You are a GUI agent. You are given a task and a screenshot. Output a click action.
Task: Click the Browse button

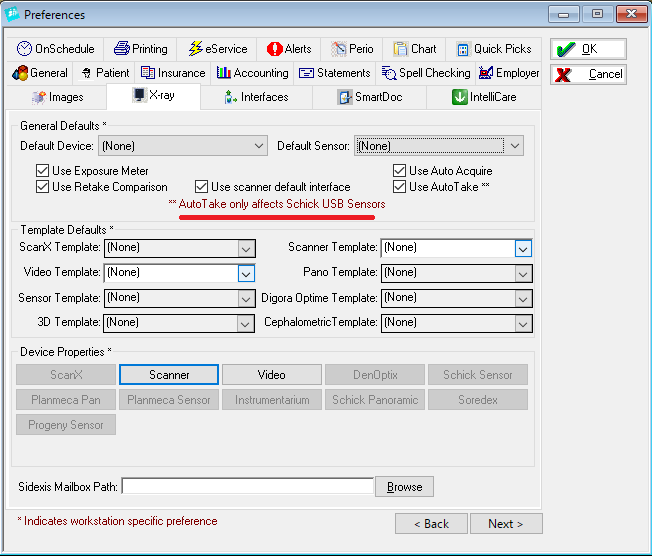[x=404, y=487]
